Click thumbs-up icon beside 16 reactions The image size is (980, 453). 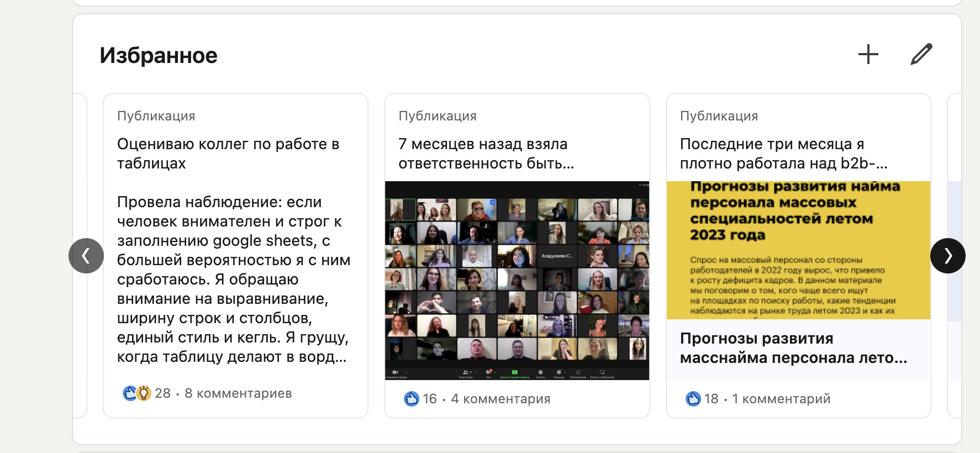(x=412, y=399)
